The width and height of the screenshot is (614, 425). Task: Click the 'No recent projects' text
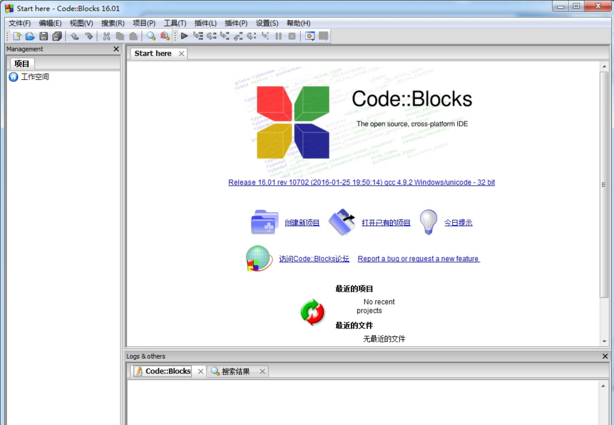click(376, 306)
